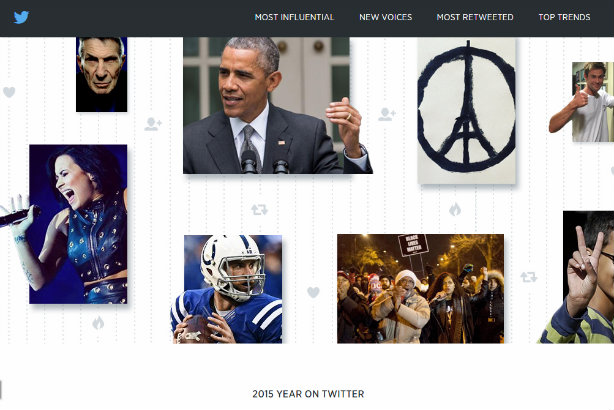Select the singer with microphone photo

78,224
